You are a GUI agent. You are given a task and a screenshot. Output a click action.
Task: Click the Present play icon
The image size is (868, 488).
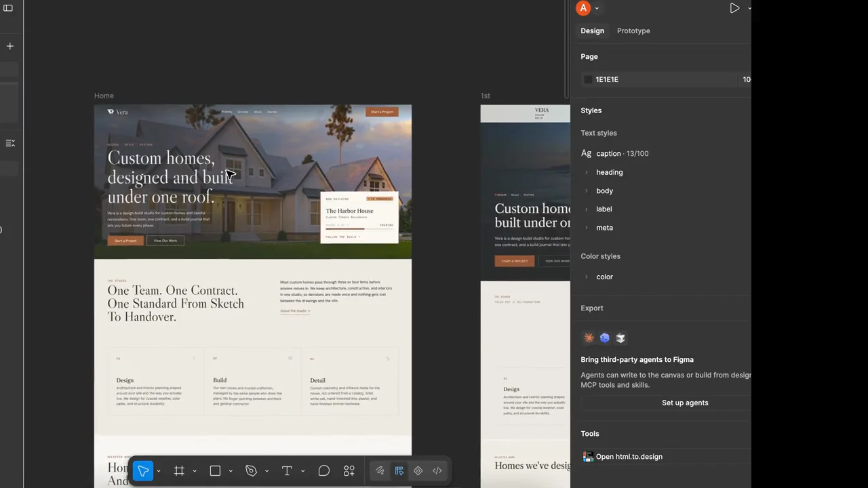[734, 8]
